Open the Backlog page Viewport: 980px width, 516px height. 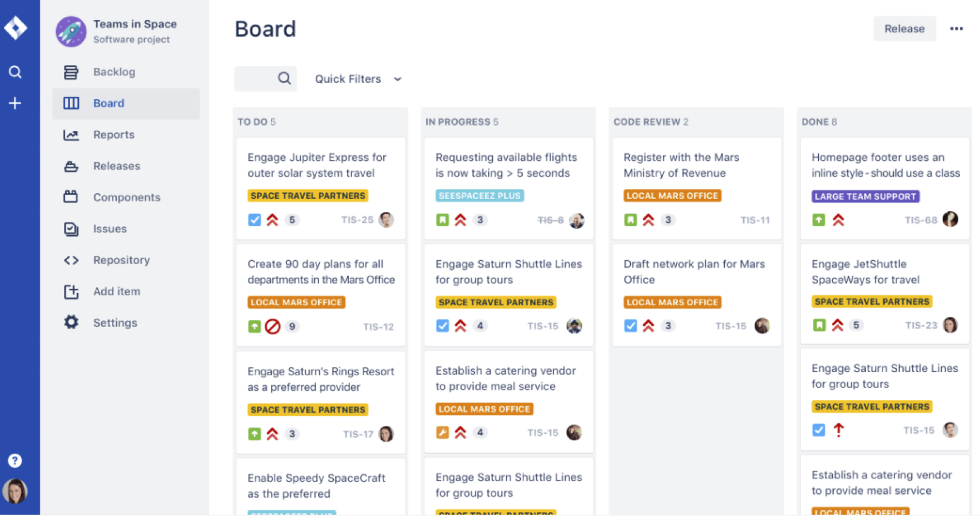point(126,72)
